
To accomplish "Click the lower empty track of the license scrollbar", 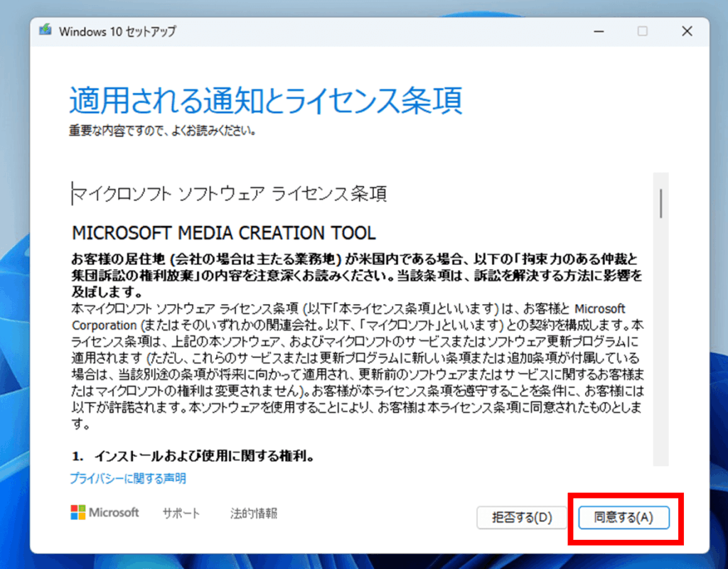I will (660, 343).
